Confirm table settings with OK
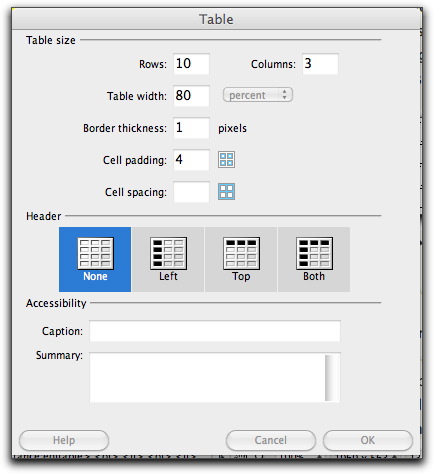This screenshot has width=434, height=474. coord(368,440)
